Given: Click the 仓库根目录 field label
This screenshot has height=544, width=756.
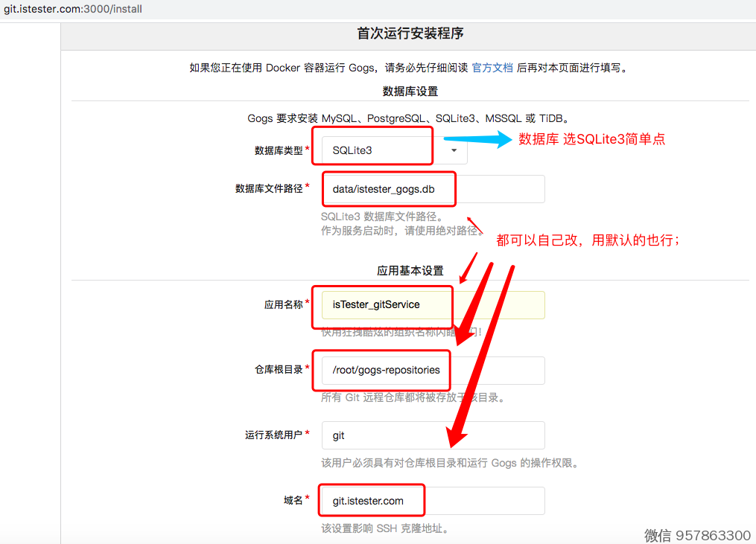Looking at the screenshot, I should click(279, 370).
